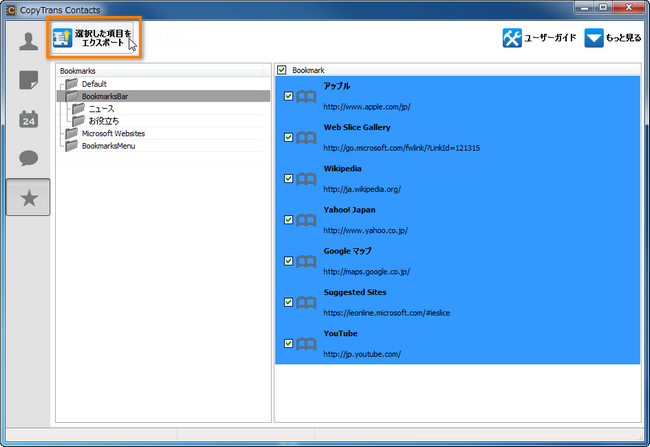Click the Yahoo! Japan title
Image resolution: width=650 pixels, height=447 pixels.
349,210
